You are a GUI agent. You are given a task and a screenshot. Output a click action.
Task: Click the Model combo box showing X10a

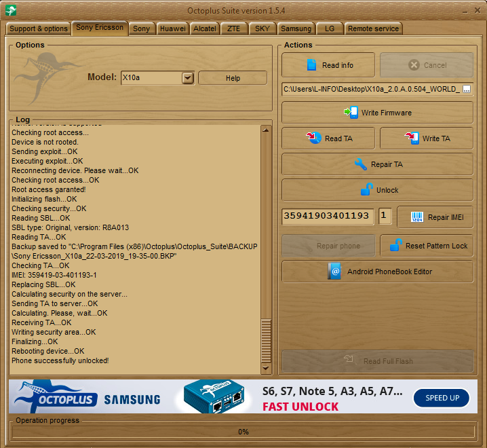157,78
